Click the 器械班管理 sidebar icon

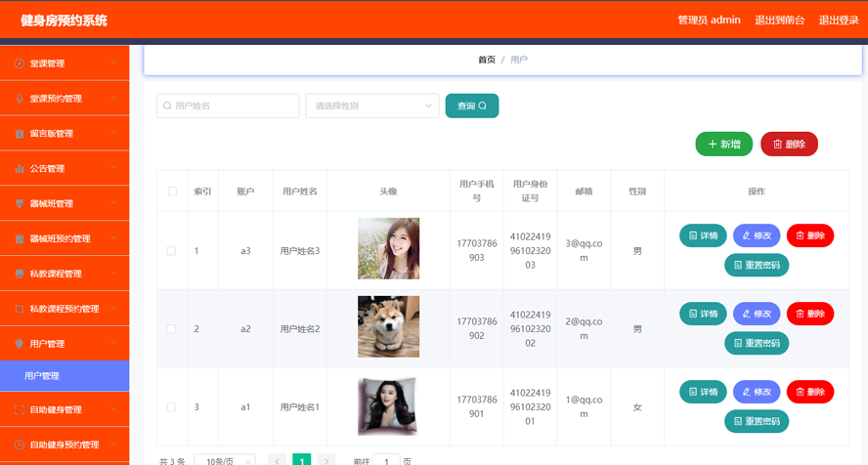point(20,203)
